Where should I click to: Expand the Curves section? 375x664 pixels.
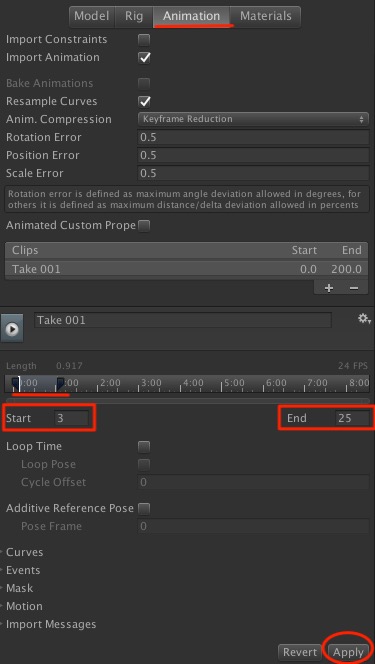[24, 552]
